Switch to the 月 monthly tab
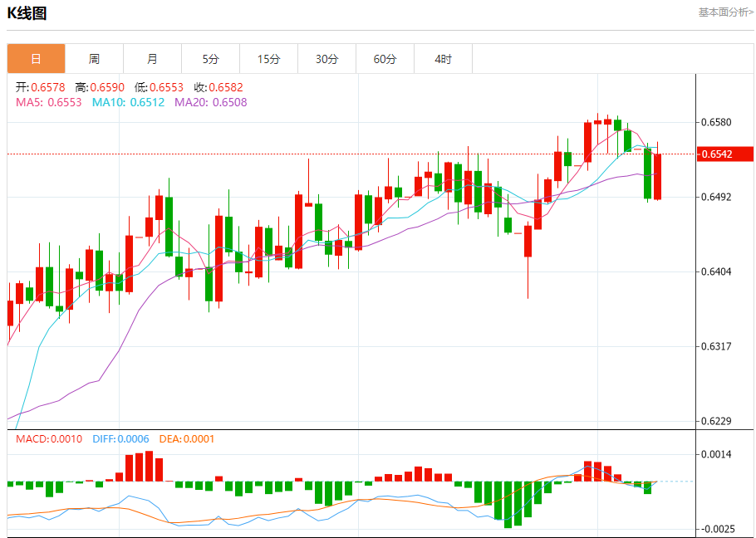This screenshot has height=538, width=756. (152, 59)
